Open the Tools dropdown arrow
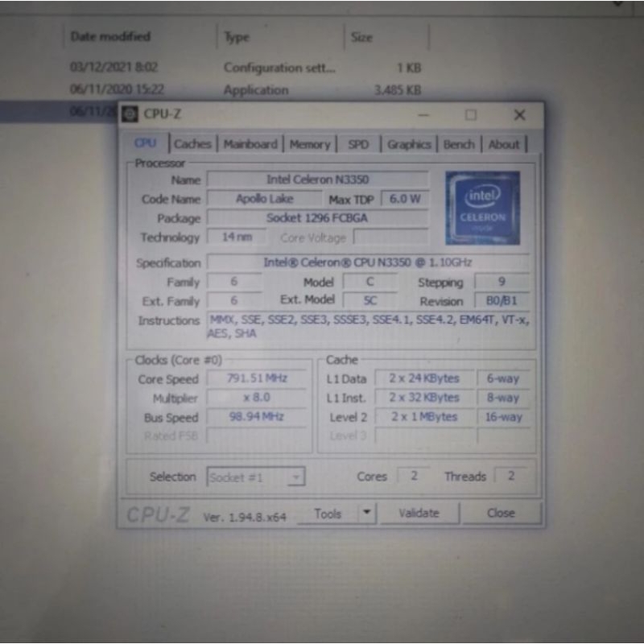 (367, 514)
